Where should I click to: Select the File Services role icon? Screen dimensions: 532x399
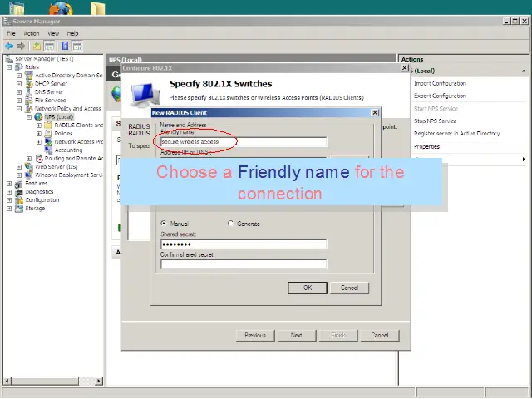pyautogui.click(x=29, y=100)
